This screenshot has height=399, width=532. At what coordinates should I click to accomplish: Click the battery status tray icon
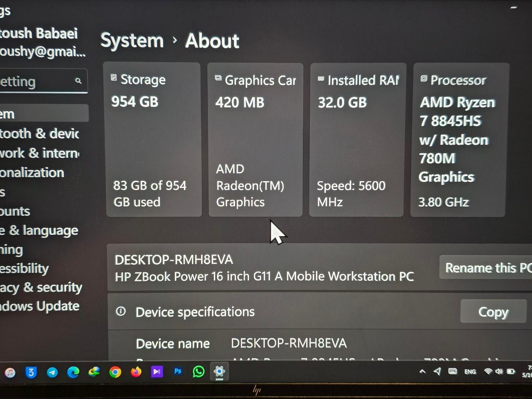click(x=511, y=371)
